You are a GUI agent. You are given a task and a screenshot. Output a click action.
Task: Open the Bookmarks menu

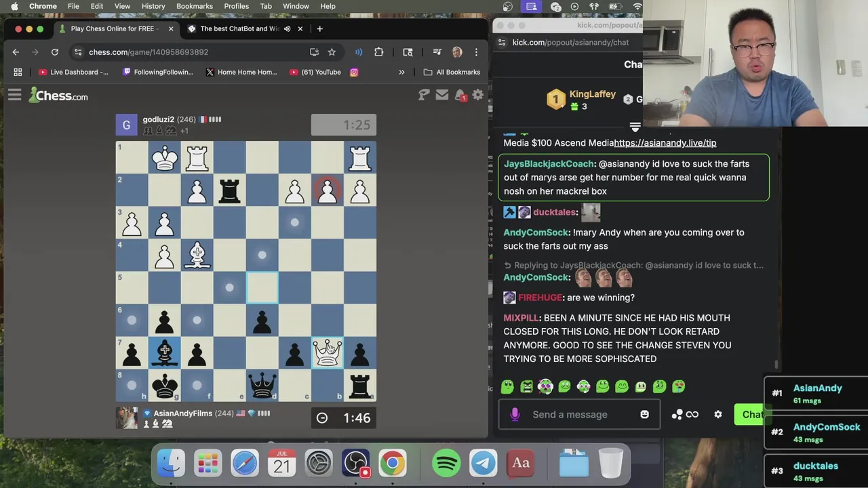tap(195, 6)
